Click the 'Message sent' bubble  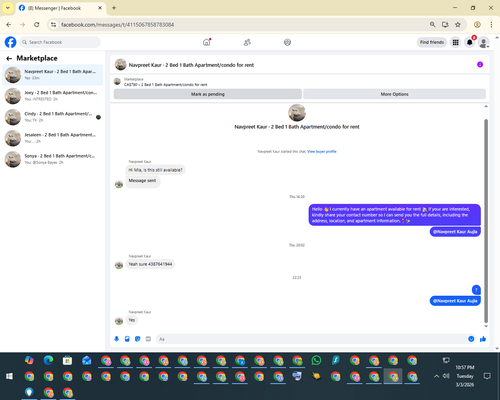tap(142, 181)
